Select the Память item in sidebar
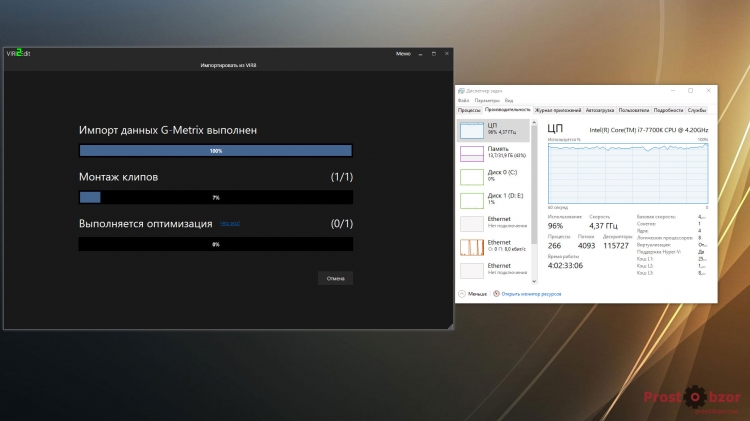The image size is (750, 421). (494, 154)
